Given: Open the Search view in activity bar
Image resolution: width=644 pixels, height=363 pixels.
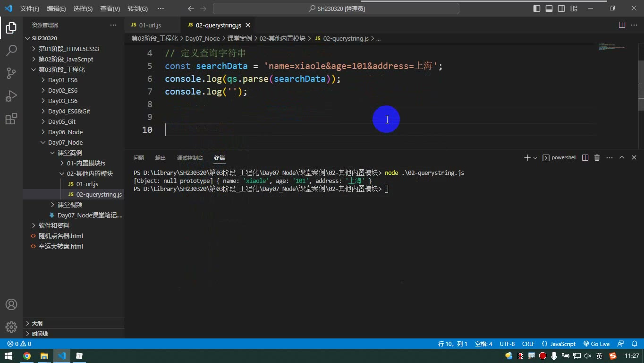Looking at the screenshot, I should pyautogui.click(x=11, y=51).
